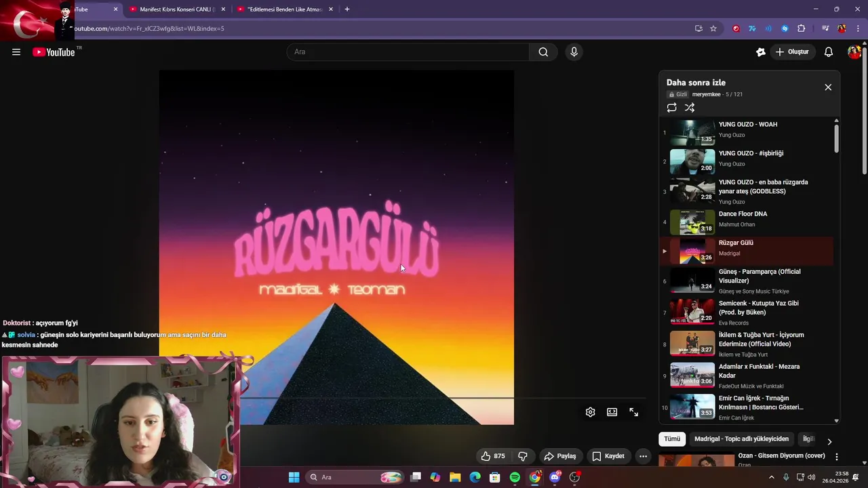Click the Windows taskbar Ara search box
The image size is (868, 488).
355,477
